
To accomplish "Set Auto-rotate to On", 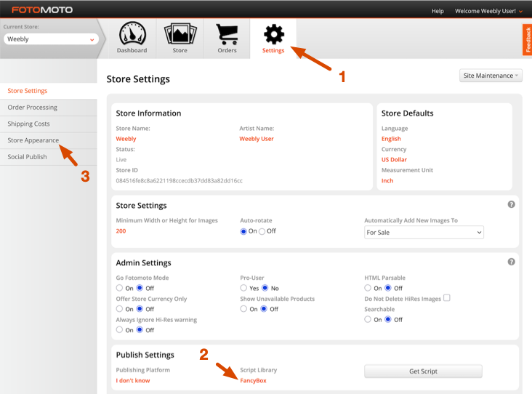I will tap(243, 231).
